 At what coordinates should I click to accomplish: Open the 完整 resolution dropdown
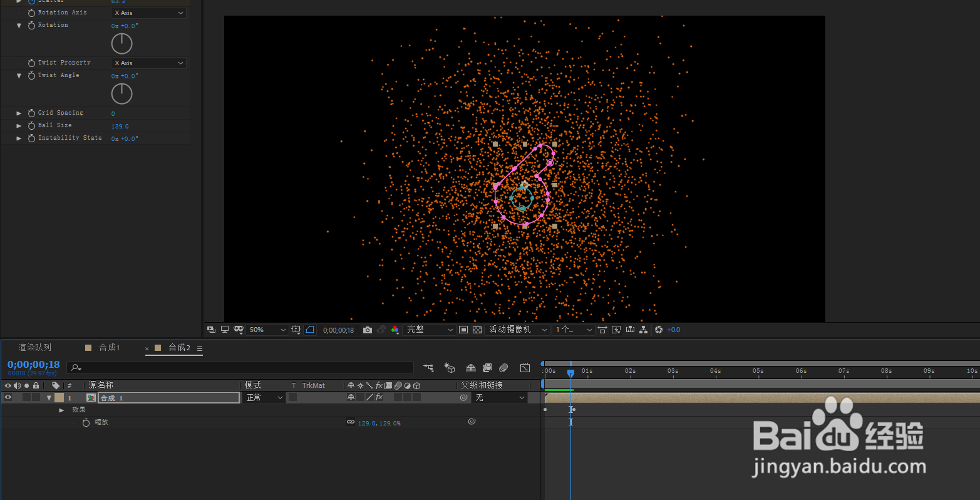point(430,330)
